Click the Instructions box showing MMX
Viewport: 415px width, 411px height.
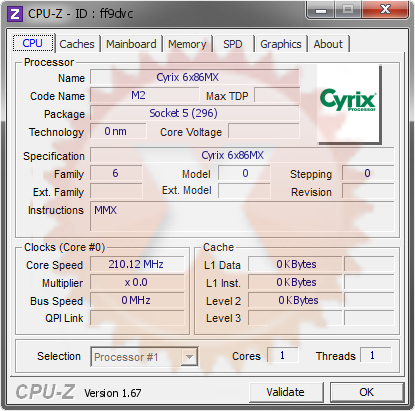pyautogui.click(x=242, y=216)
